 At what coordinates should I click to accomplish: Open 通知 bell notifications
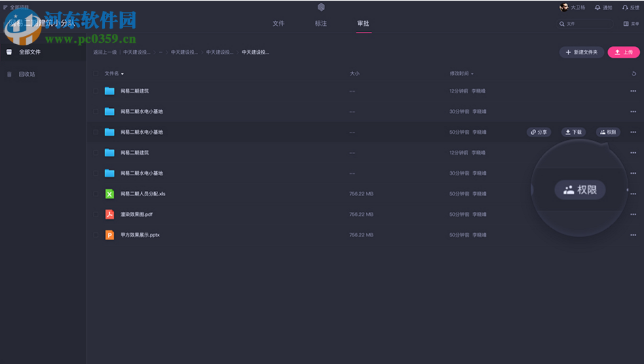point(598,7)
